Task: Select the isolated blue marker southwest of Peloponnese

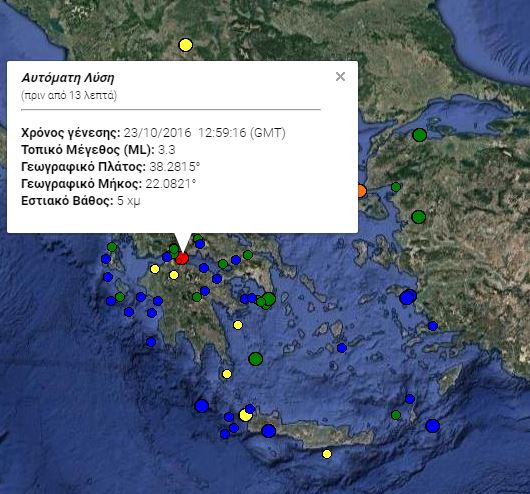Action: [151, 342]
